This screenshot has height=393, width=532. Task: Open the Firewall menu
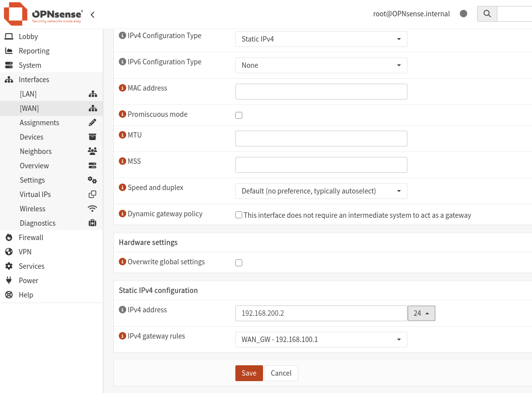click(31, 238)
